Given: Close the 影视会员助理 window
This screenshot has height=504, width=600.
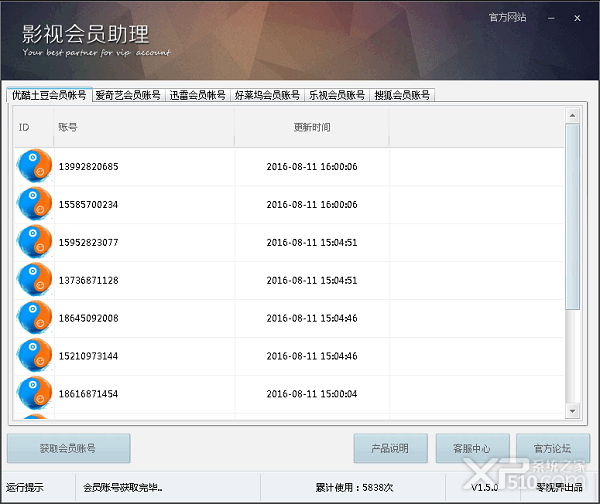Looking at the screenshot, I should coord(577,18).
